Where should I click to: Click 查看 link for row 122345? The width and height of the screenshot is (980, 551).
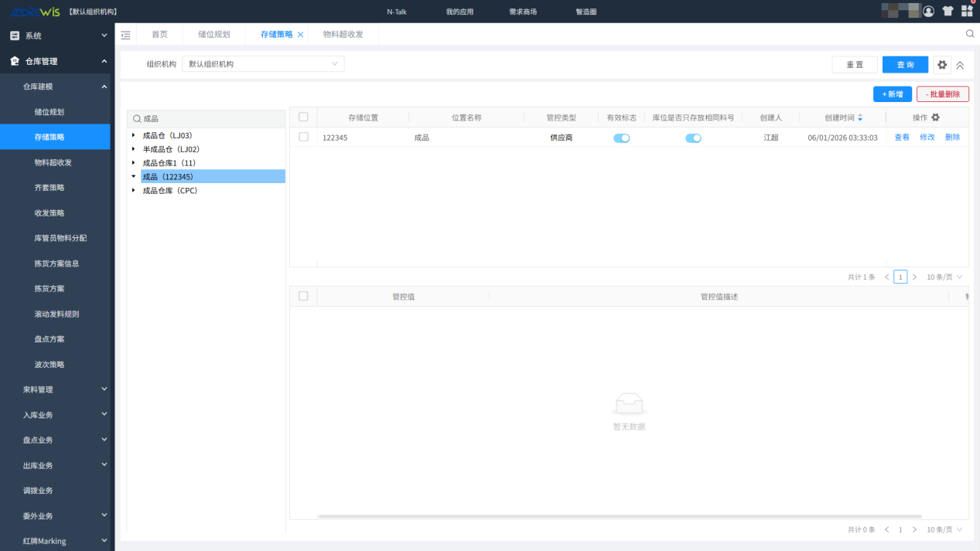pyautogui.click(x=902, y=138)
